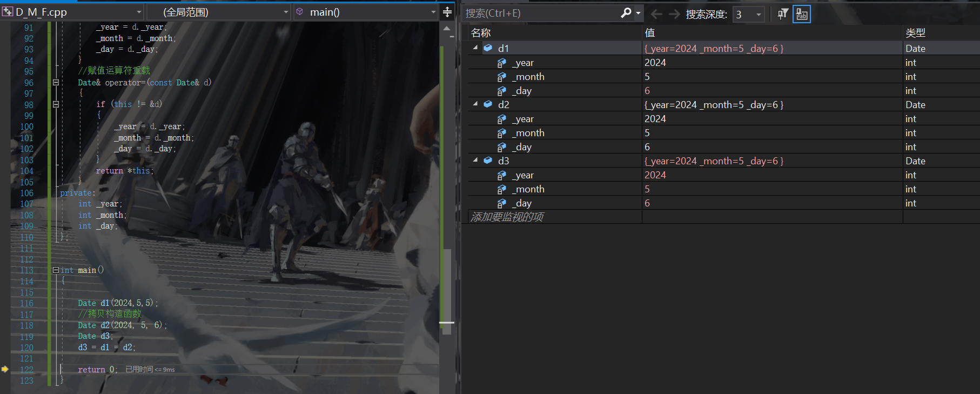Screen dimensions: 980x394
Task: Select the d2 watch row name
Action: (x=504, y=105)
